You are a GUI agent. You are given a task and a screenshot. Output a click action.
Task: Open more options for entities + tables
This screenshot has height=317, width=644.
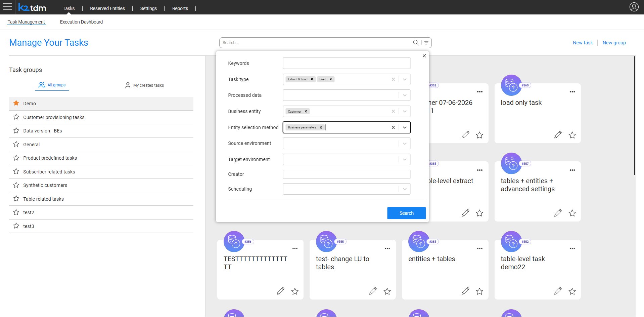click(x=480, y=248)
